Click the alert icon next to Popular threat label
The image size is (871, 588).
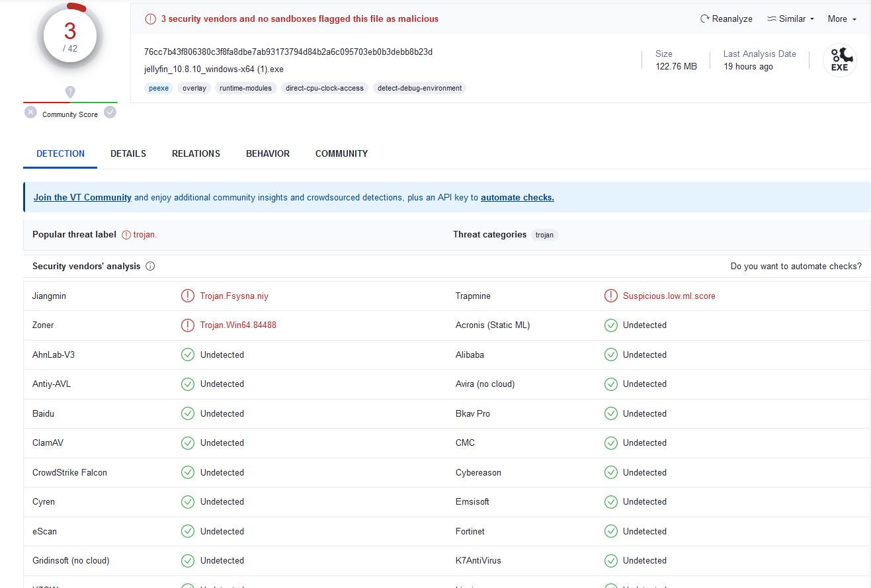pyautogui.click(x=127, y=235)
